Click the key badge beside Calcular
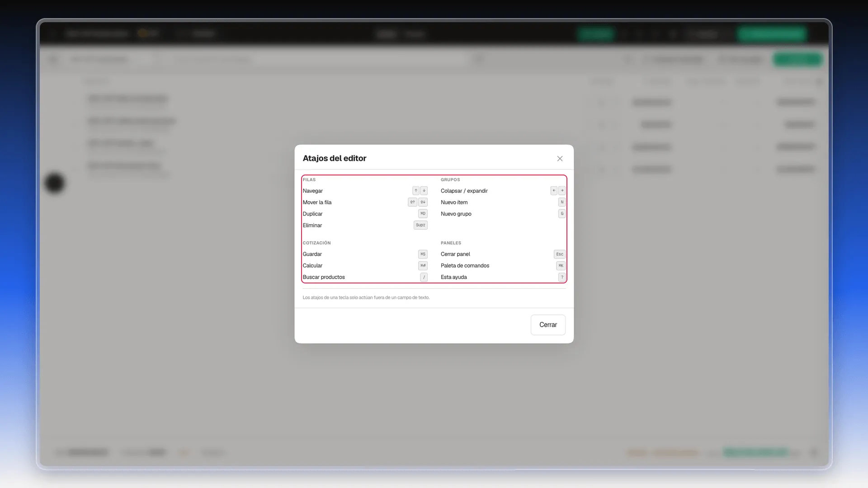 coord(423,266)
